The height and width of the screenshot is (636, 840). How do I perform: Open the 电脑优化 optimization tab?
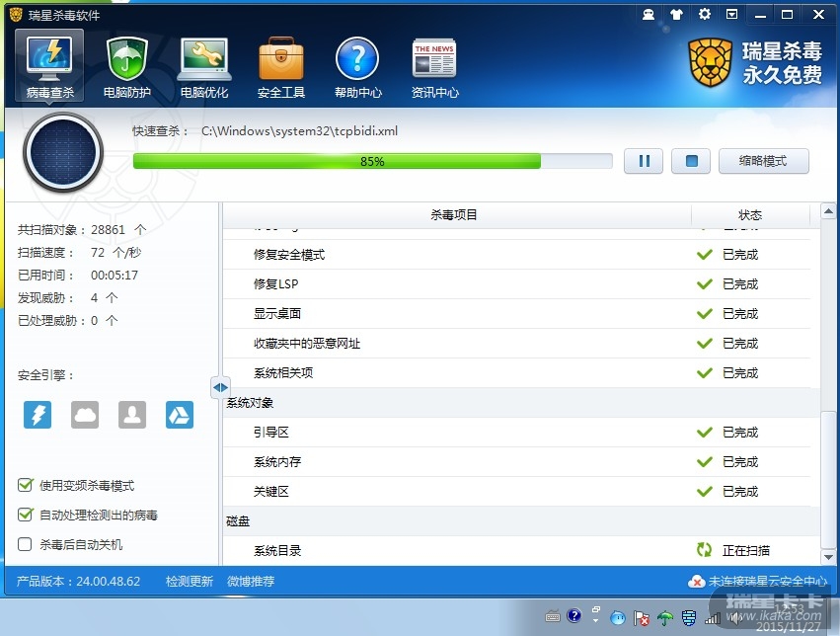(x=204, y=68)
